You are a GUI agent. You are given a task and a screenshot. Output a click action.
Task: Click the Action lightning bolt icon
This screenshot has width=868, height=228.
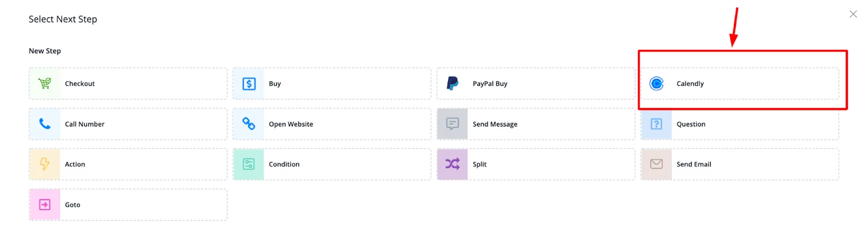click(45, 164)
